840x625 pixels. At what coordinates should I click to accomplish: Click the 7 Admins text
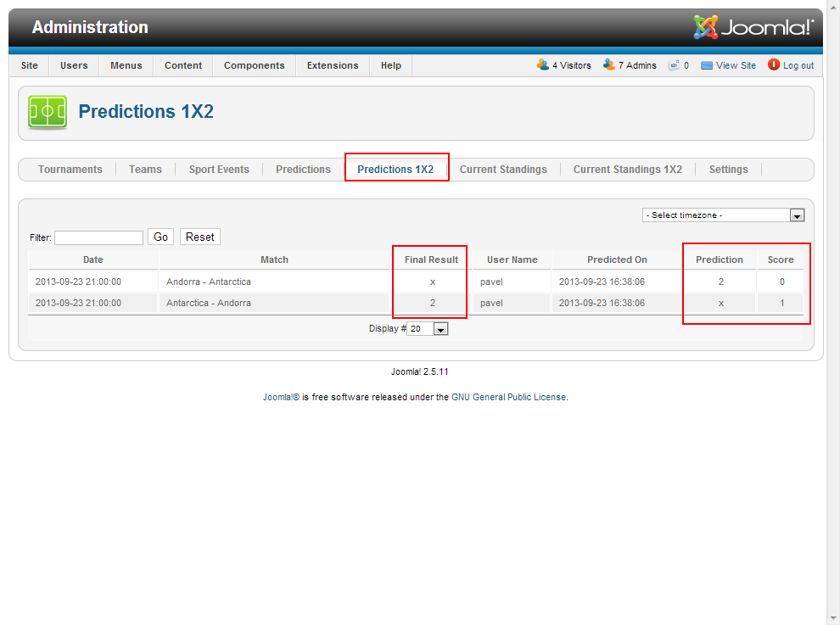[x=637, y=65]
